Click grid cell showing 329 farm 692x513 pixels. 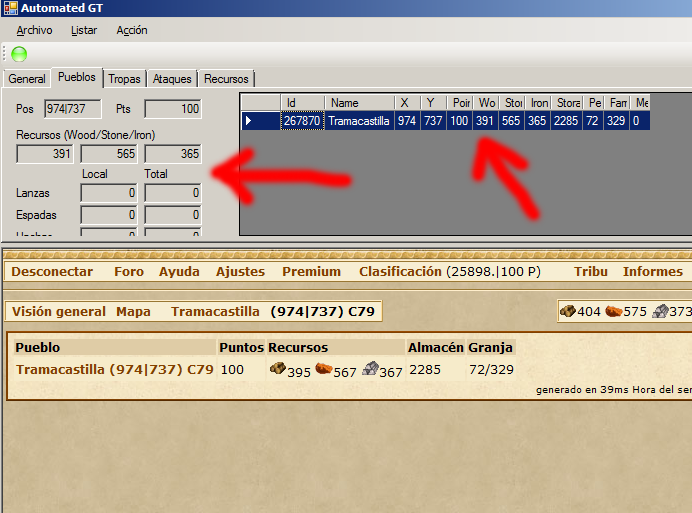(617, 121)
